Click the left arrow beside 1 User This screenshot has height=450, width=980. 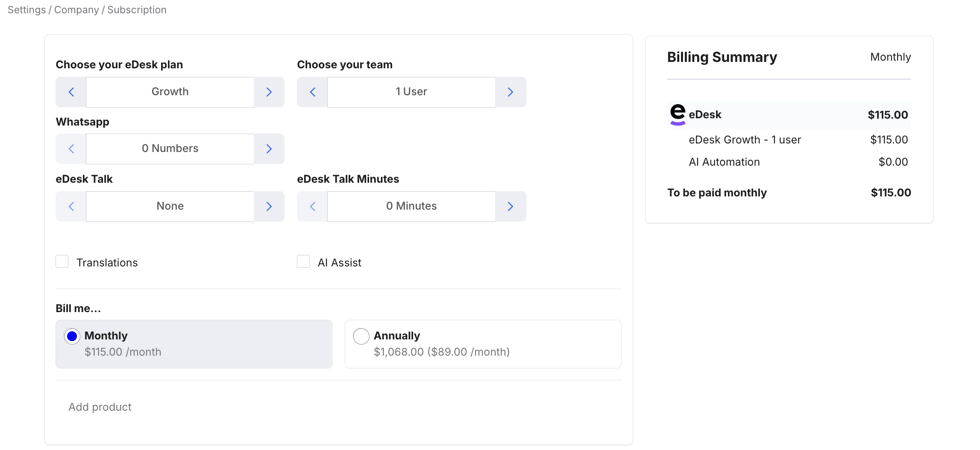312,92
